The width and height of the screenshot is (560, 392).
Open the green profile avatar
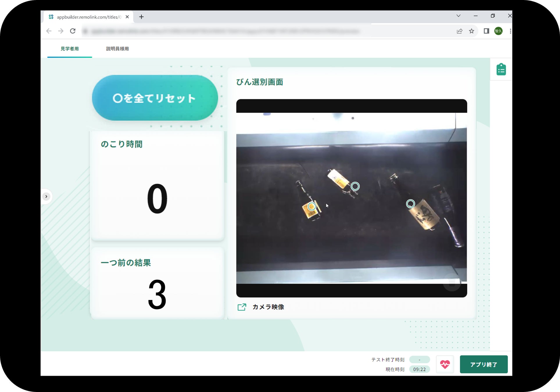(x=498, y=31)
